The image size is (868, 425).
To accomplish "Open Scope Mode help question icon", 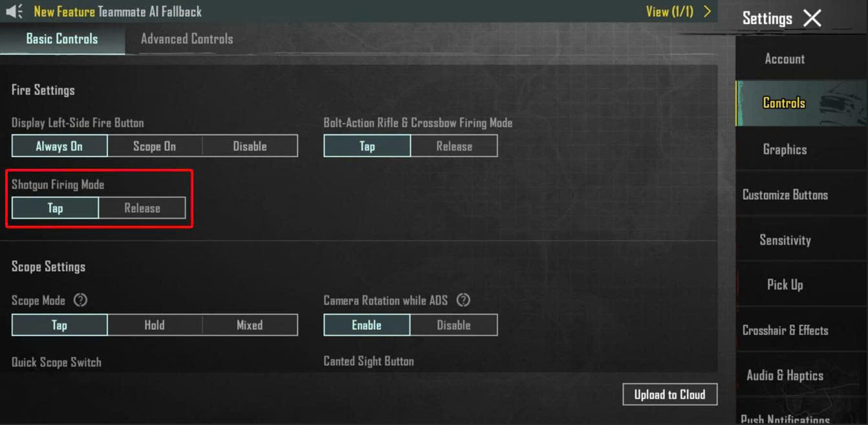I will point(80,300).
